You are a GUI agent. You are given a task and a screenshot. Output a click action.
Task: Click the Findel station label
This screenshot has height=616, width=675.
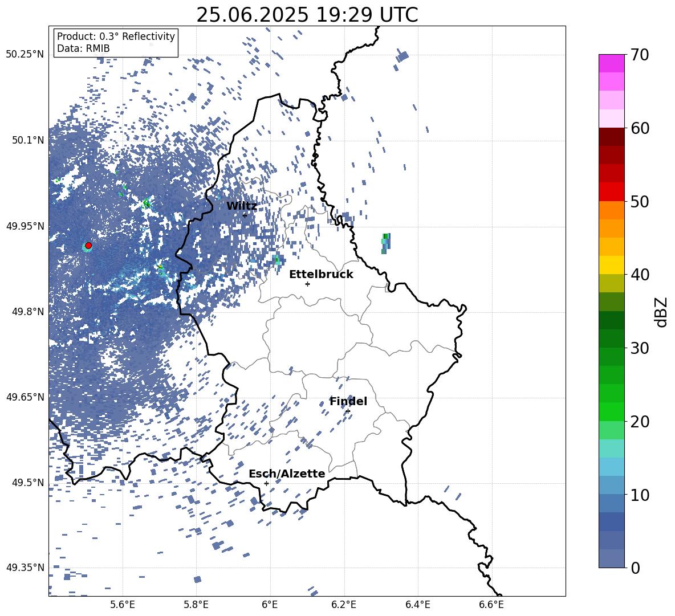pyautogui.click(x=348, y=401)
